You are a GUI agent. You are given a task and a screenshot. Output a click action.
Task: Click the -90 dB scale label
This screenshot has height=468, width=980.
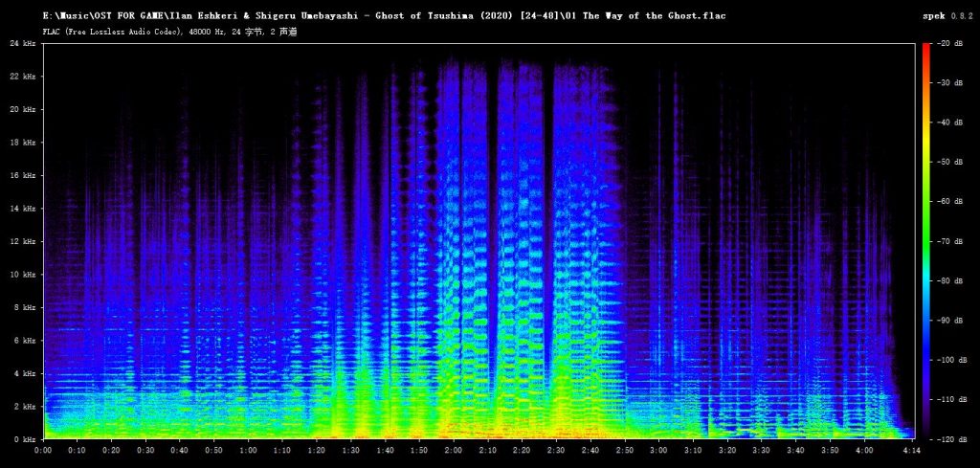click(948, 321)
